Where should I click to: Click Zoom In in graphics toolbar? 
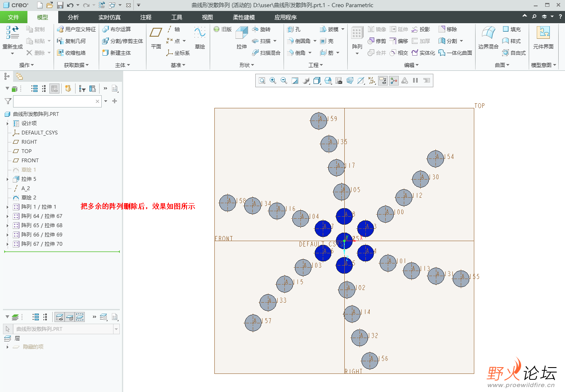tap(273, 81)
